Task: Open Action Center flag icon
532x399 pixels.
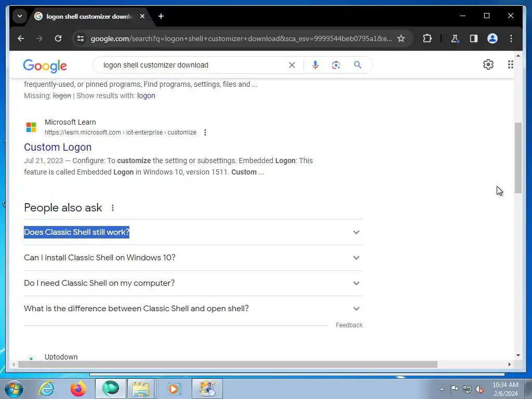Action: click(x=454, y=389)
